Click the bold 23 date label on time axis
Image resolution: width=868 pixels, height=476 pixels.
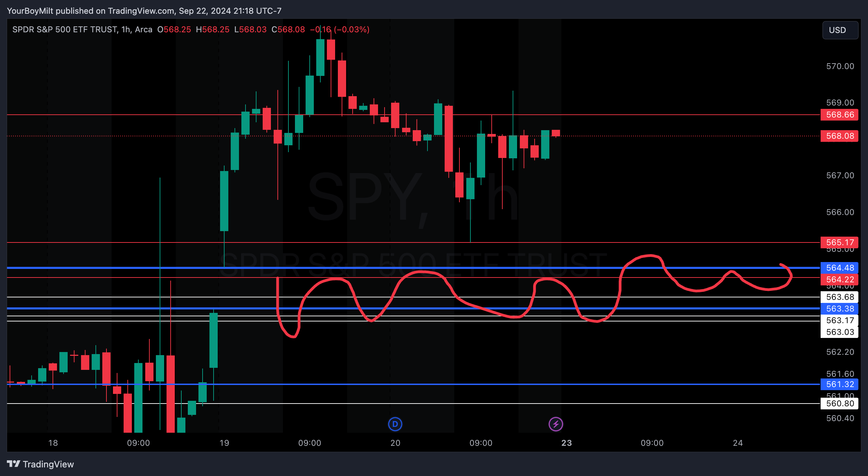point(567,443)
